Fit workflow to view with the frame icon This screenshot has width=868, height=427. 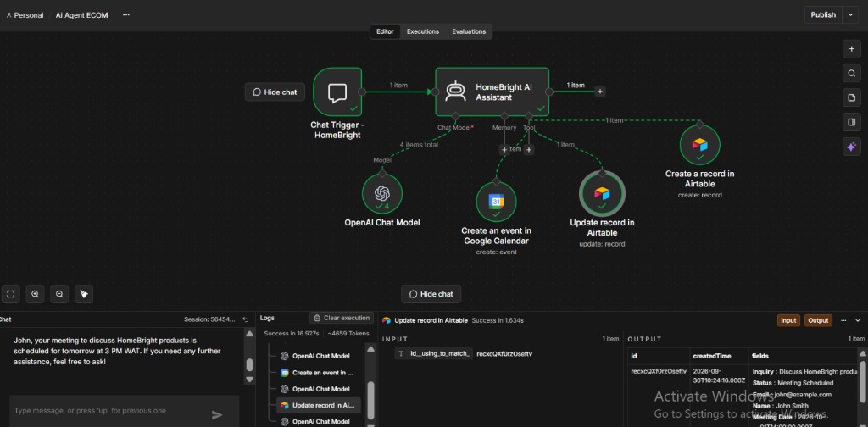(x=10, y=294)
